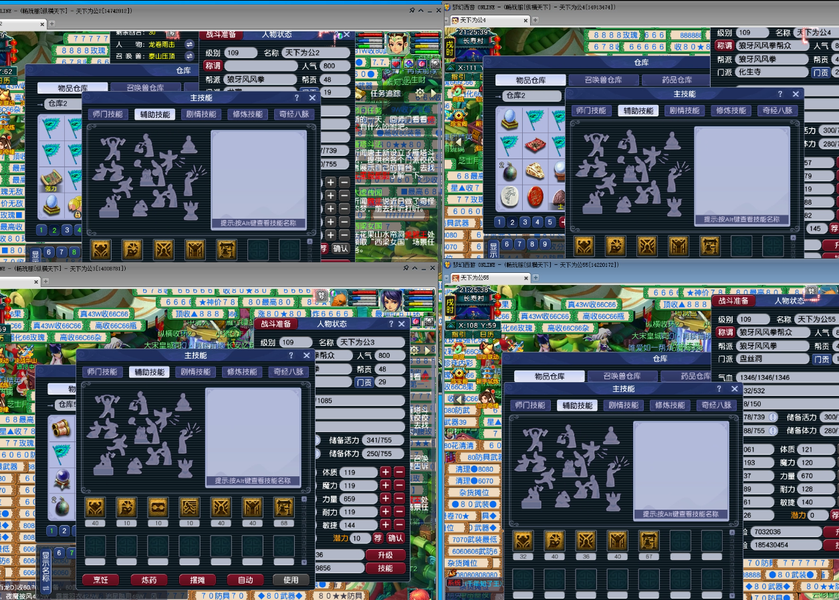The image size is (839, 600).
Task: Pick the white jade disc in 天下为公4 warehouse
Action: (x=509, y=197)
